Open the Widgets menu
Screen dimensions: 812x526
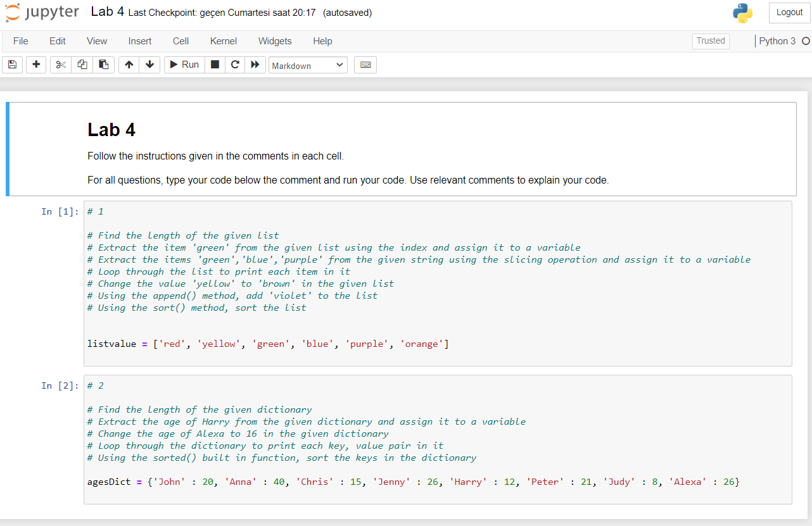pyautogui.click(x=274, y=41)
